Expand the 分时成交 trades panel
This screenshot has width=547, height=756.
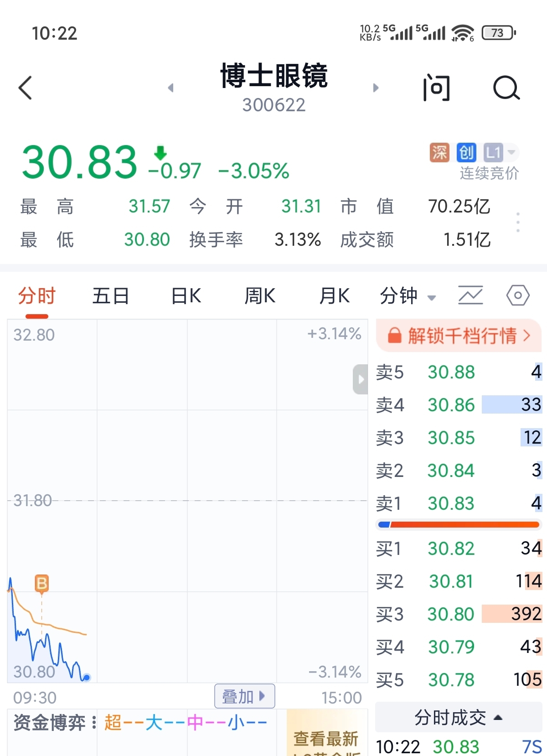point(459,718)
